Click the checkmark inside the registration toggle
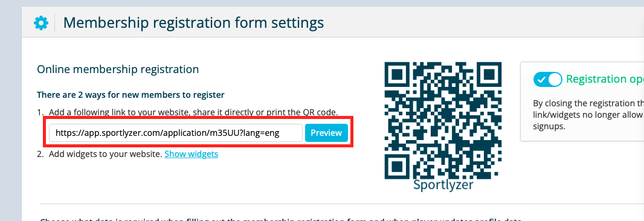Viewport: 644px width, 221px height. pyautogui.click(x=541, y=80)
